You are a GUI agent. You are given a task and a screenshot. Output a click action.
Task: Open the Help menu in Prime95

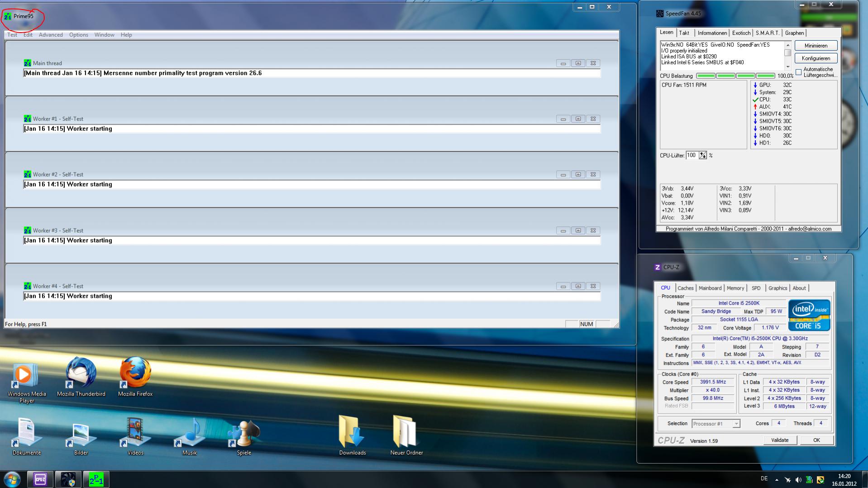pos(126,35)
